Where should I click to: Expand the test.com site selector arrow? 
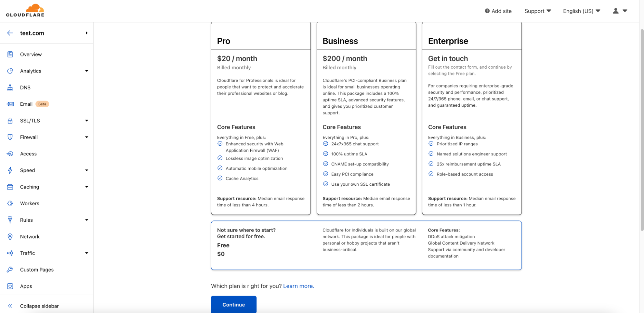click(87, 33)
